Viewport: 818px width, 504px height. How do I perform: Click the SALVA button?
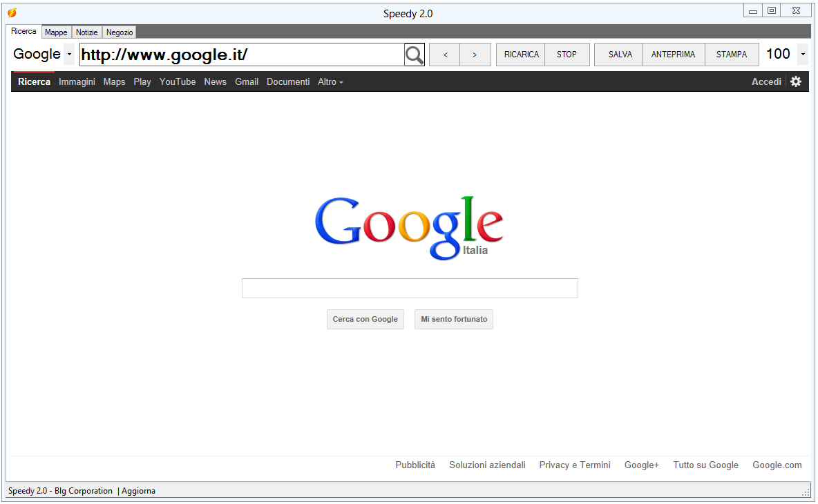pyautogui.click(x=620, y=55)
